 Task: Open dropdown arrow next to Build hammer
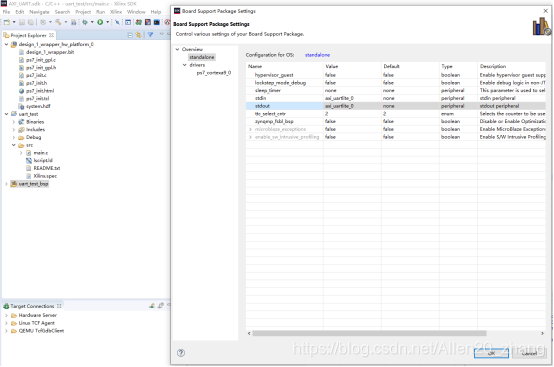(x=65, y=22)
